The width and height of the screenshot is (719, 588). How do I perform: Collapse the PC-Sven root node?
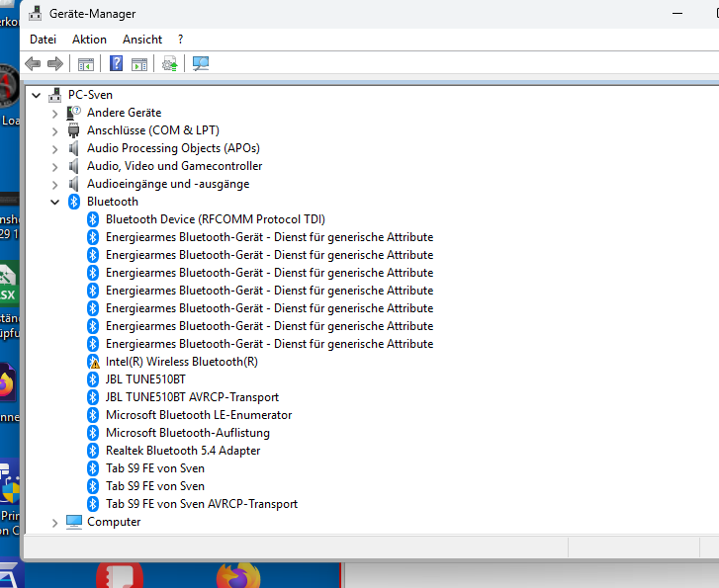37,95
